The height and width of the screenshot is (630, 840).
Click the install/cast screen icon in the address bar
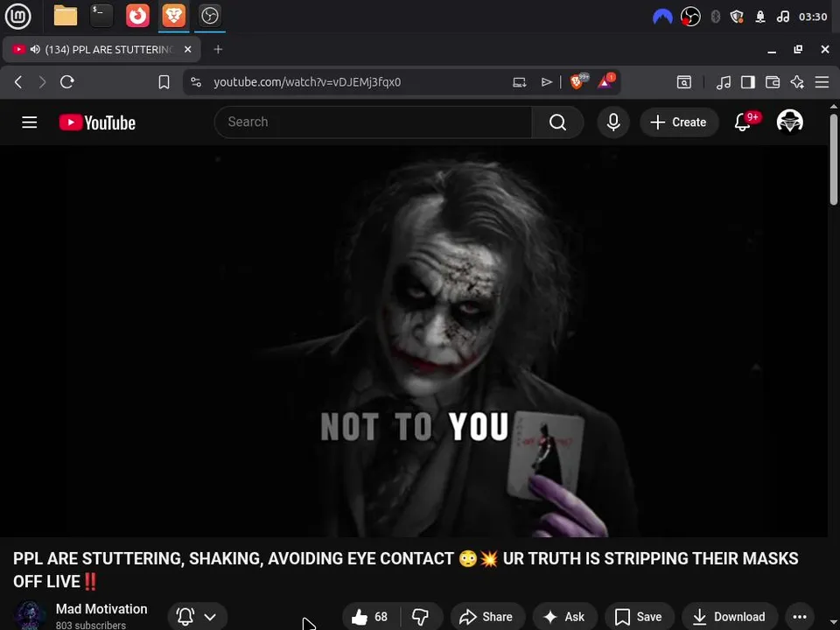point(519,82)
